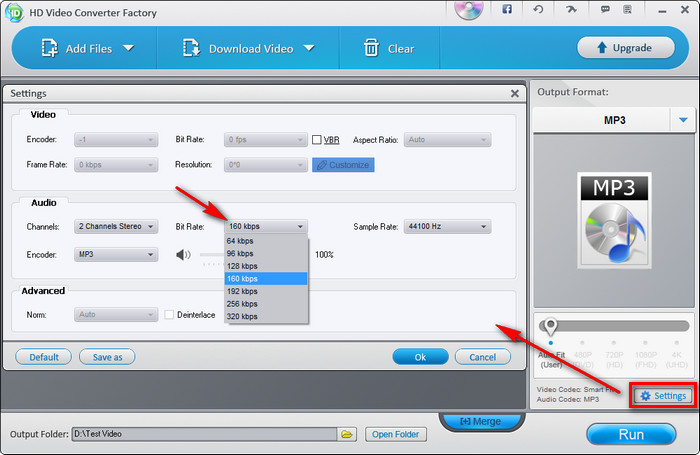Enable the Deinterlace checkbox
The width and height of the screenshot is (700, 455).
(x=169, y=315)
